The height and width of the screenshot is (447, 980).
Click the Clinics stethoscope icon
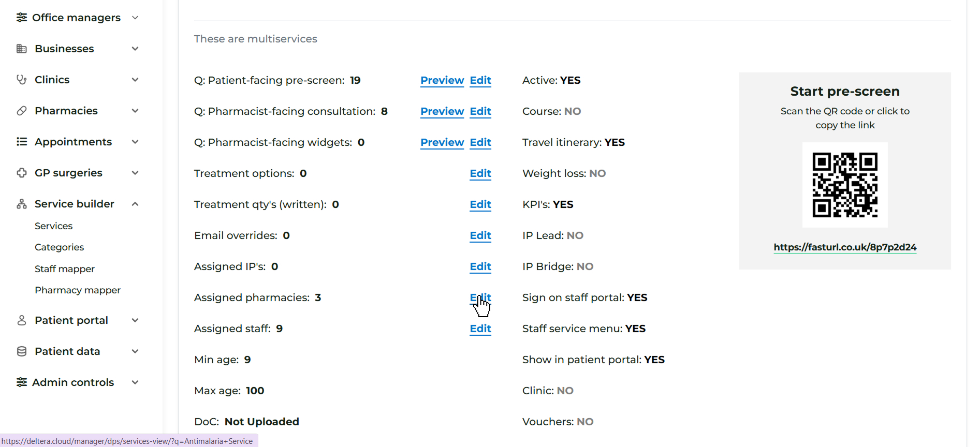(22, 80)
